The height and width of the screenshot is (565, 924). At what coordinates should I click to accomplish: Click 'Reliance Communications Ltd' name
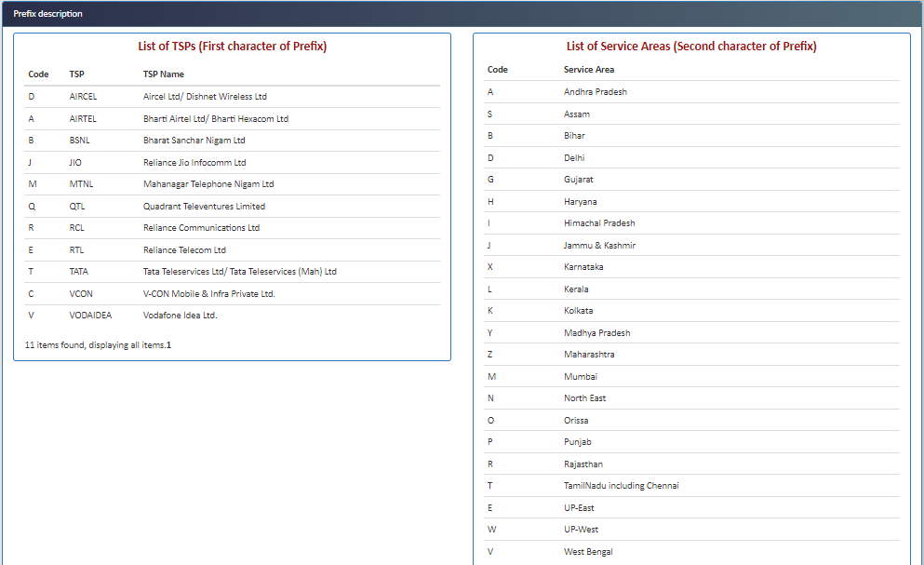tap(201, 228)
